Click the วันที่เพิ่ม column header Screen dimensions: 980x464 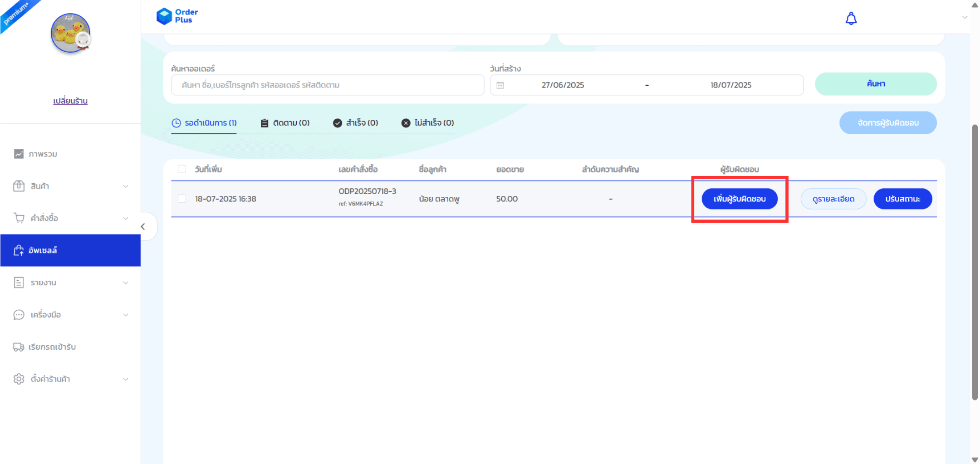pyautogui.click(x=208, y=169)
